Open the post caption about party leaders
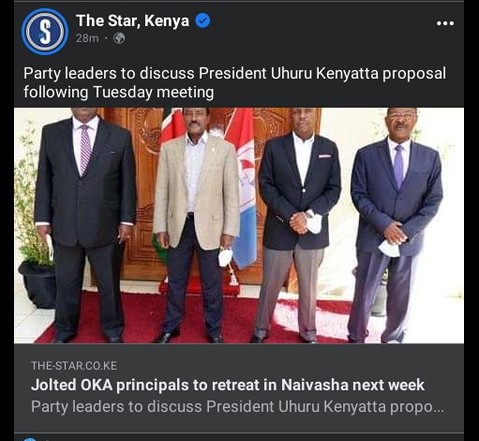The width and height of the screenshot is (479, 441). point(234,83)
